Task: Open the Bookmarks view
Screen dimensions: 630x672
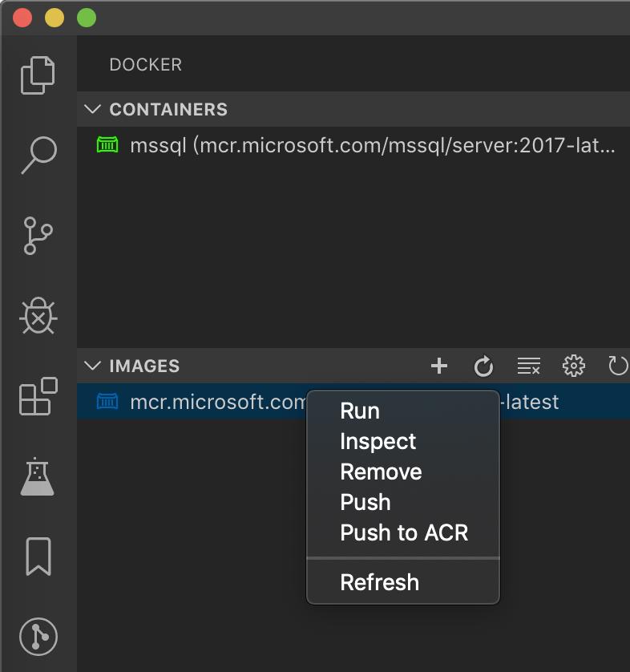Action: click(38, 557)
